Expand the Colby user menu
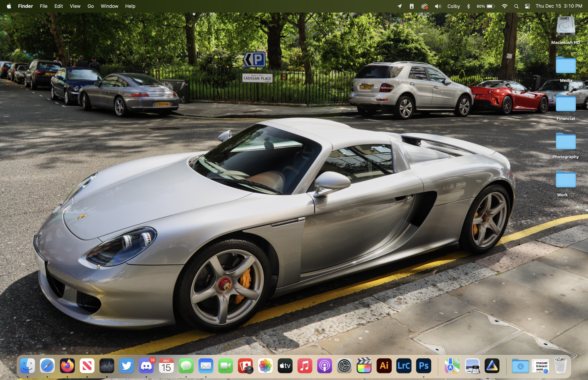This screenshot has width=588, height=380. (x=453, y=6)
